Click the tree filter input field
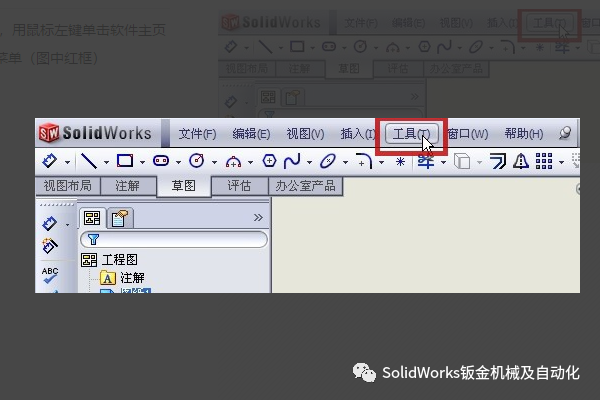Viewport: 600px width, 400px height. (x=174, y=240)
